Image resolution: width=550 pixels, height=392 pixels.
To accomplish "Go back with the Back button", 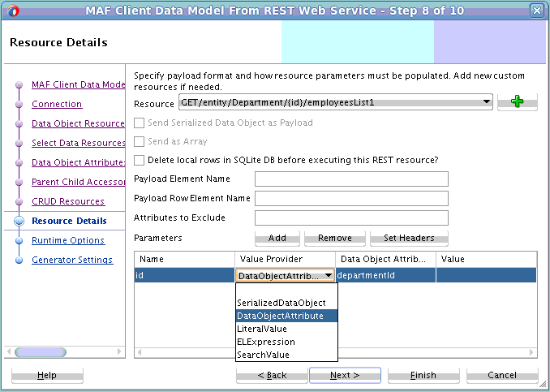I will click(x=272, y=376).
